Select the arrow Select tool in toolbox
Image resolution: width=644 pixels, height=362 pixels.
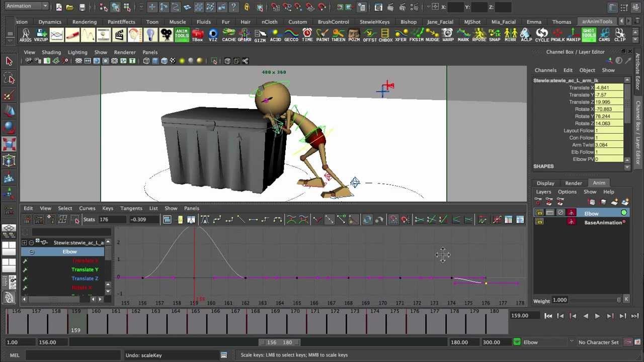pos(9,61)
